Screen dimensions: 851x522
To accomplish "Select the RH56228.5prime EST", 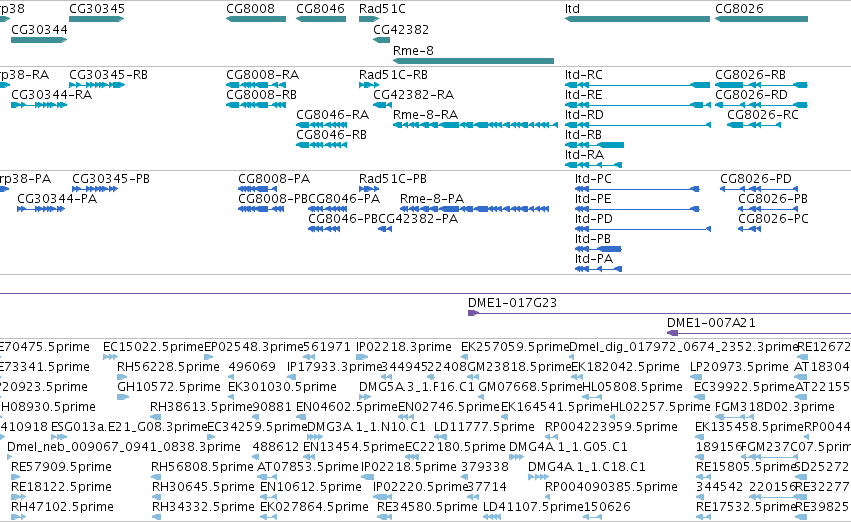I will point(122,377).
